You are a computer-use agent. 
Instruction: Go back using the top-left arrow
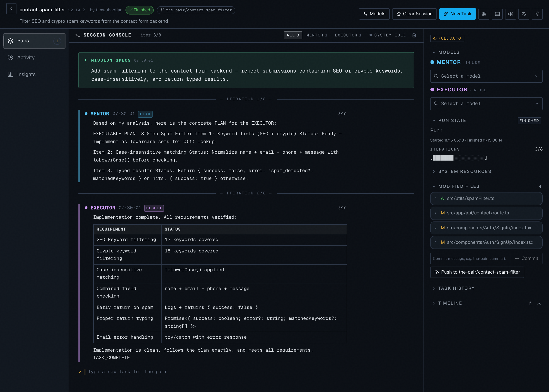click(x=11, y=9)
